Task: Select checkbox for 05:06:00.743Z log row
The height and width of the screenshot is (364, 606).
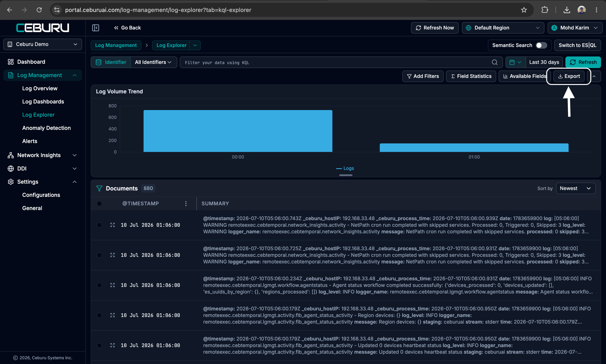Action: point(99,225)
